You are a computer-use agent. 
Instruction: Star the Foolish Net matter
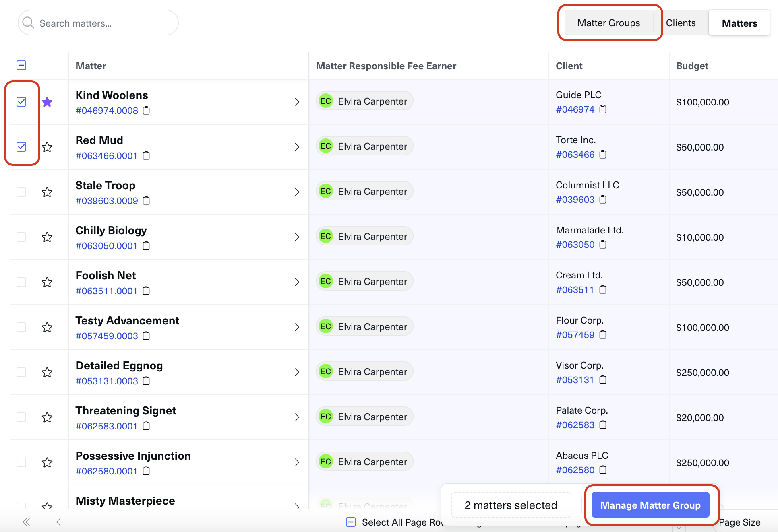point(47,282)
